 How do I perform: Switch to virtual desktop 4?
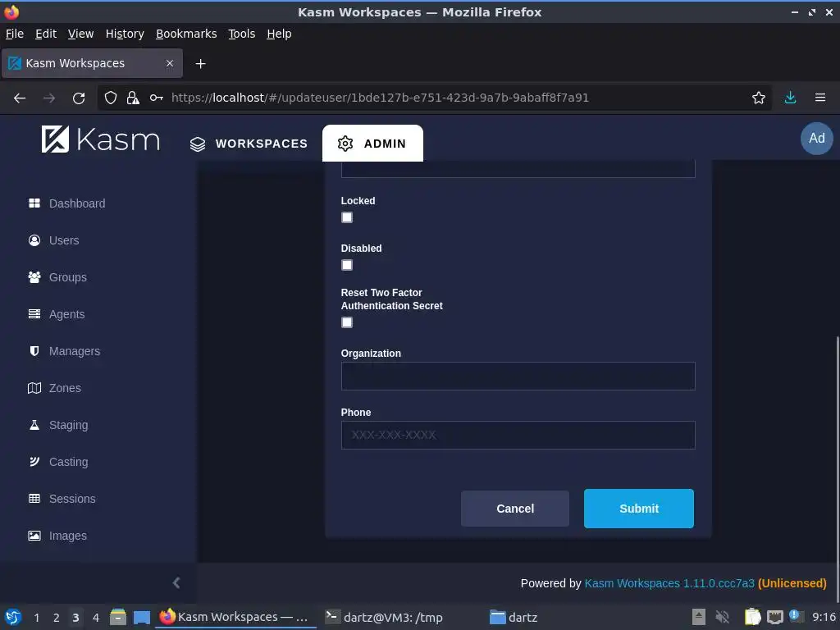(x=95, y=618)
